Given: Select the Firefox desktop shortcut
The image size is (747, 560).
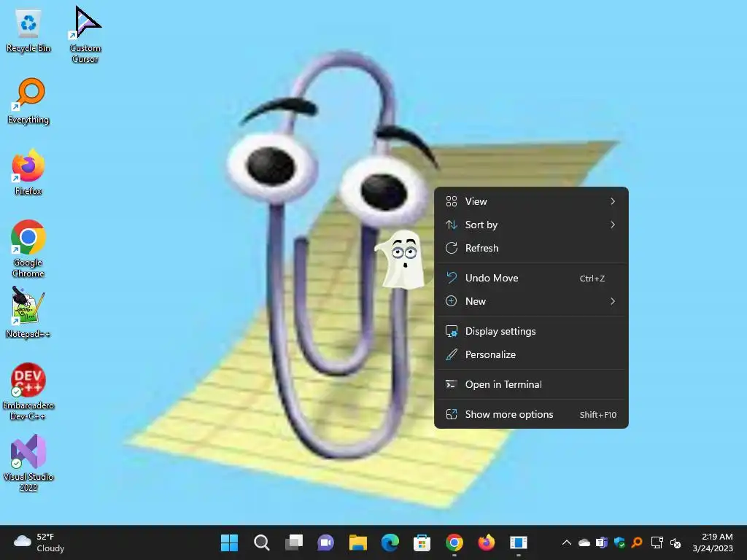Looking at the screenshot, I should (28, 172).
